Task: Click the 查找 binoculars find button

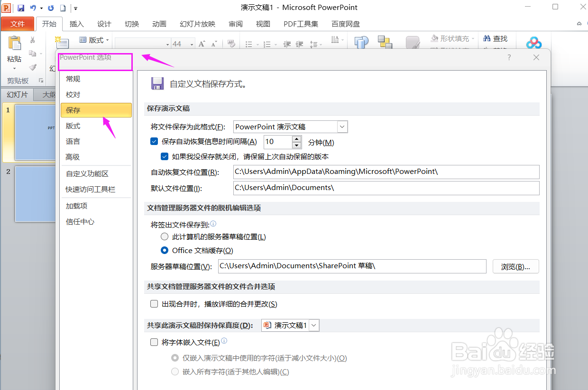Action: pyautogui.click(x=495, y=39)
